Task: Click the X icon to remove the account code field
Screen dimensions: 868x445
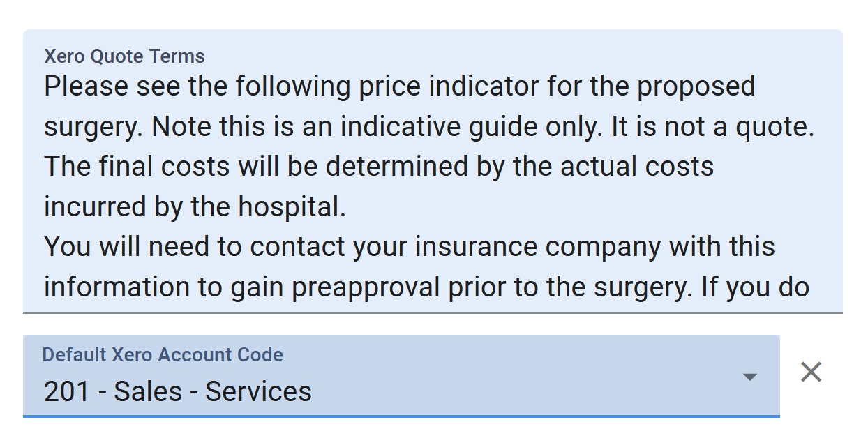Action: (x=811, y=372)
